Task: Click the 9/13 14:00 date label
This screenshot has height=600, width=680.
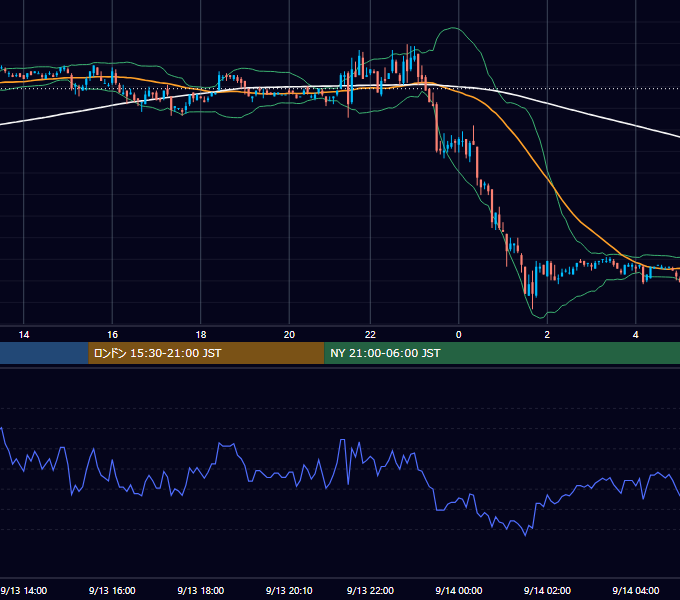Action: pos(24,590)
